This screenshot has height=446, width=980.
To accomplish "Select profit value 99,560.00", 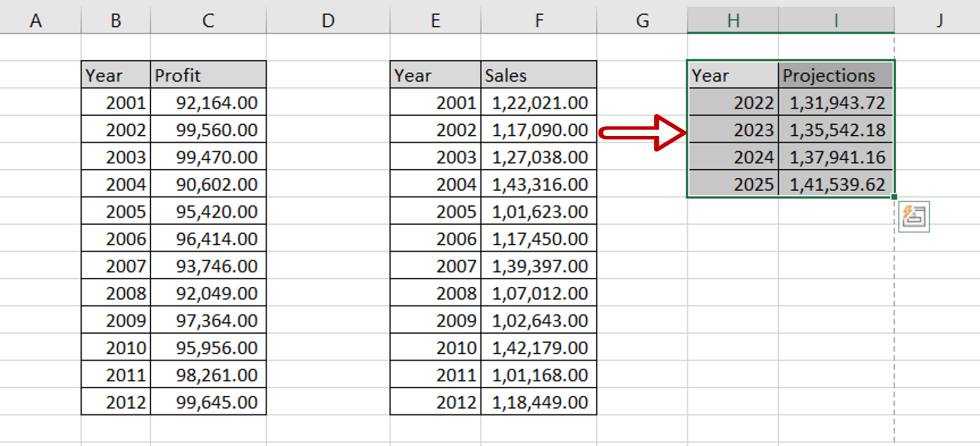I will click(x=208, y=129).
